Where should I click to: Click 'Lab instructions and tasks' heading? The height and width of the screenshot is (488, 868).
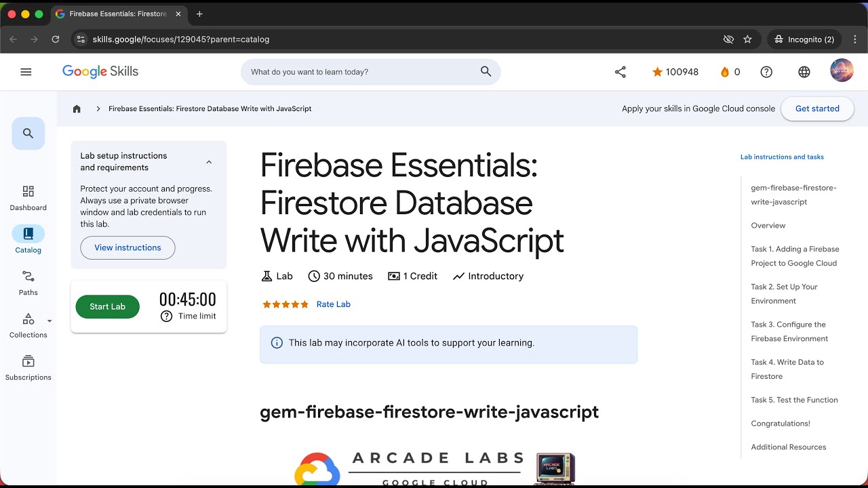(x=782, y=157)
